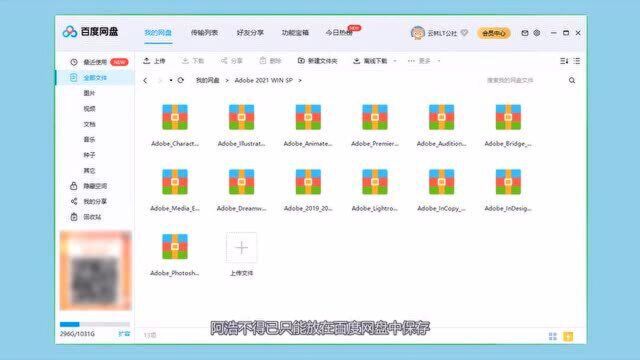This screenshot has width=640, height=360.
Task: Click the Adobe_Bridge_... archive icon
Action: click(x=508, y=117)
